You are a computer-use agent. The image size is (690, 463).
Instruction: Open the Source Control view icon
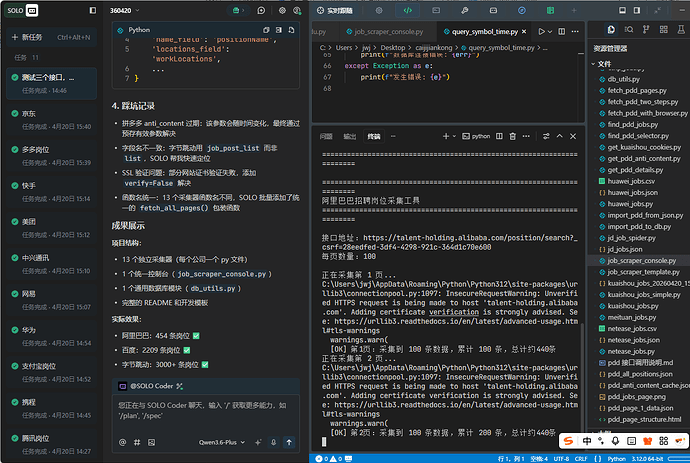646,29
